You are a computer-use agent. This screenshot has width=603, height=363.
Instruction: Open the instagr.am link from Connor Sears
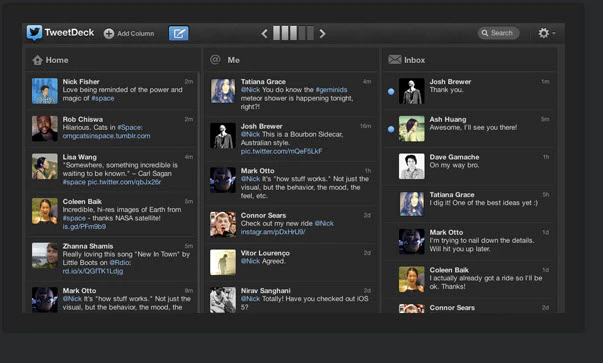[x=273, y=232]
